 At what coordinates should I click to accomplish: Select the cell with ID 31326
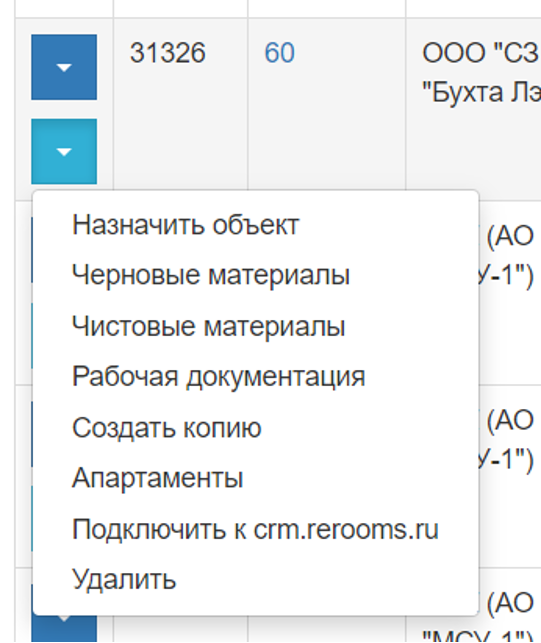pyautogui.click(x=180, y=109)
